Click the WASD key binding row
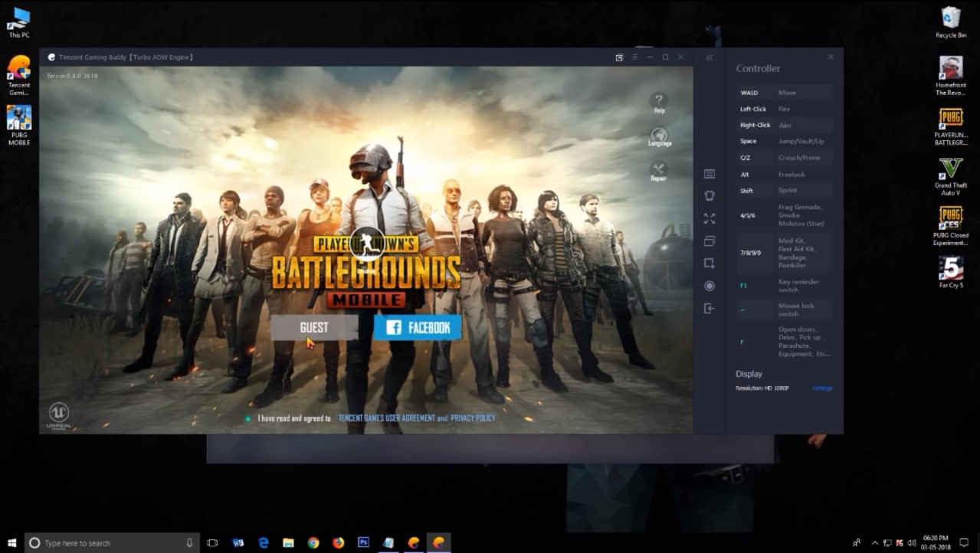980x553 pixels. coord(784,93)
